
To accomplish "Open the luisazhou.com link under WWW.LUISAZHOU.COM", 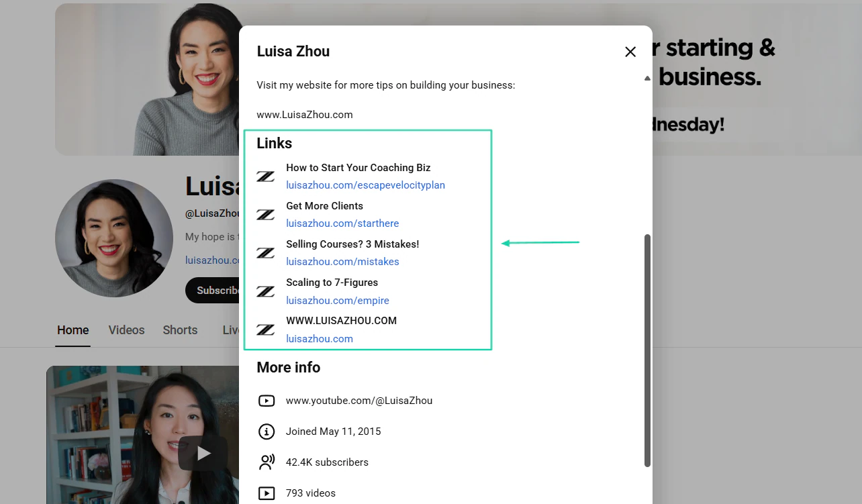I will (x=320, y=339).
